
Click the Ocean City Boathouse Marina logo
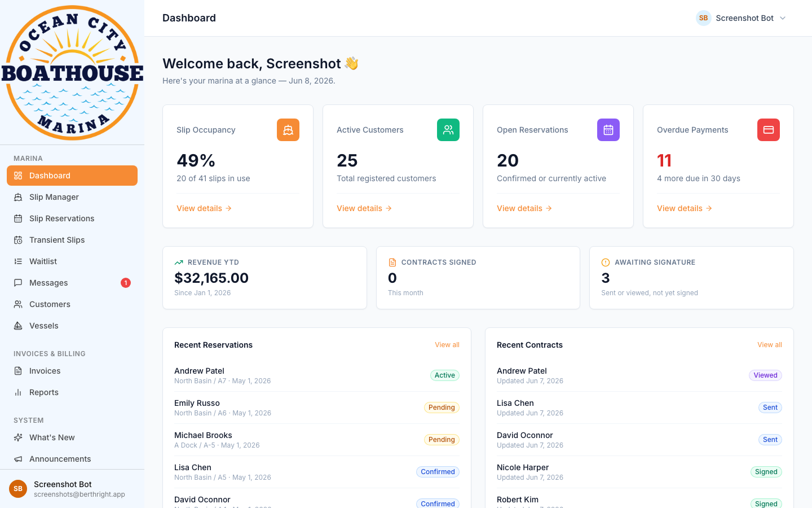(x=72, y=72)
